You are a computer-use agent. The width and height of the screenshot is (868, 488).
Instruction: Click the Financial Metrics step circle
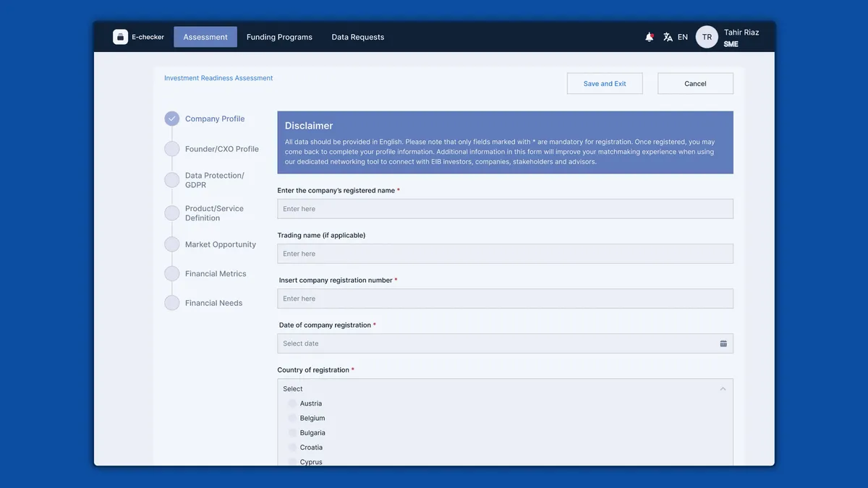[171, 274]
